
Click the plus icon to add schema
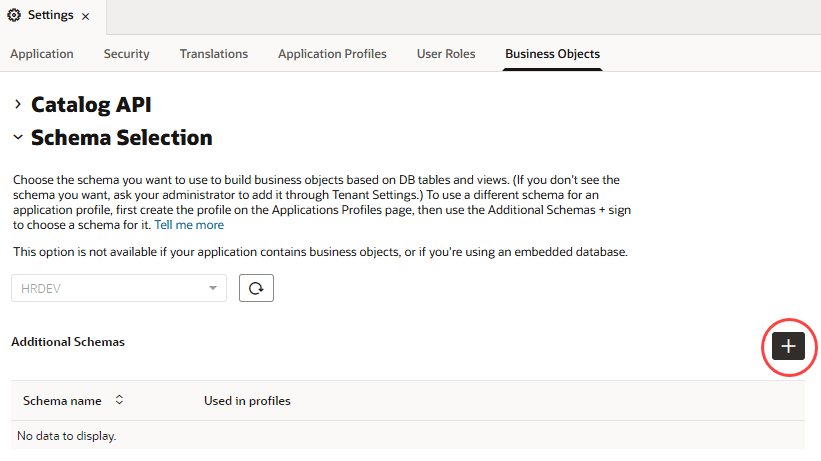[x=789, y=346]
